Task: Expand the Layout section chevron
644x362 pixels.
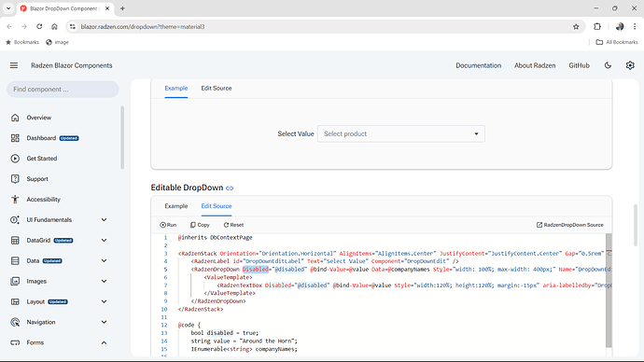Action: click(x=104, y=301)
